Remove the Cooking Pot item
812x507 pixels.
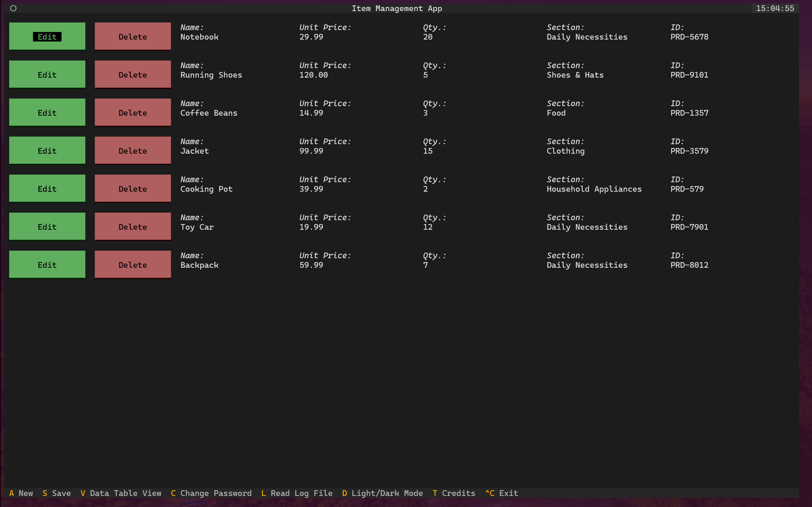(x=133, y=189)
